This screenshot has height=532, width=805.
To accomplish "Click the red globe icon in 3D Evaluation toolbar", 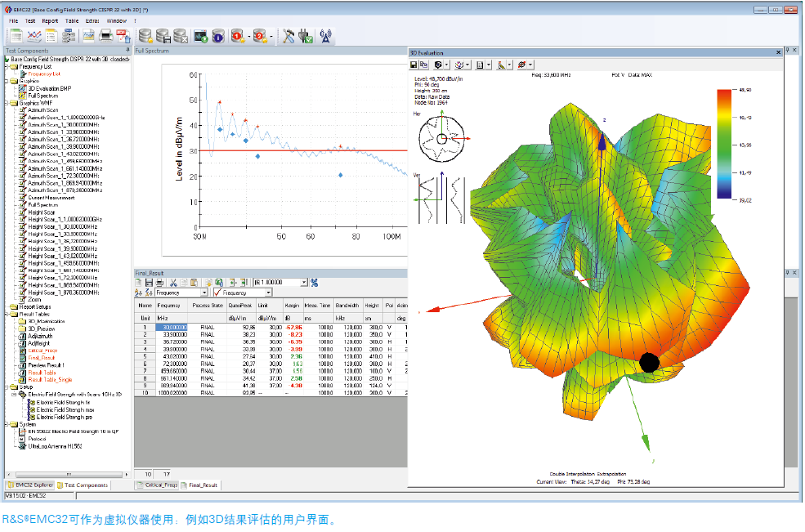I will click(521, 65).
